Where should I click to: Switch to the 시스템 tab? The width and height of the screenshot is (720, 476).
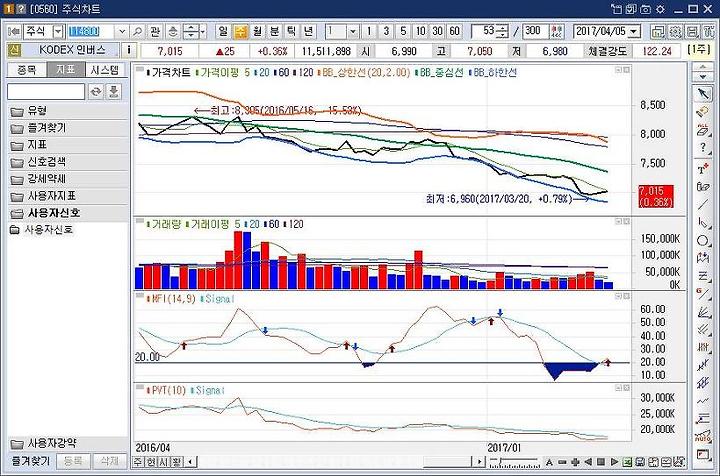click(105, 70)
